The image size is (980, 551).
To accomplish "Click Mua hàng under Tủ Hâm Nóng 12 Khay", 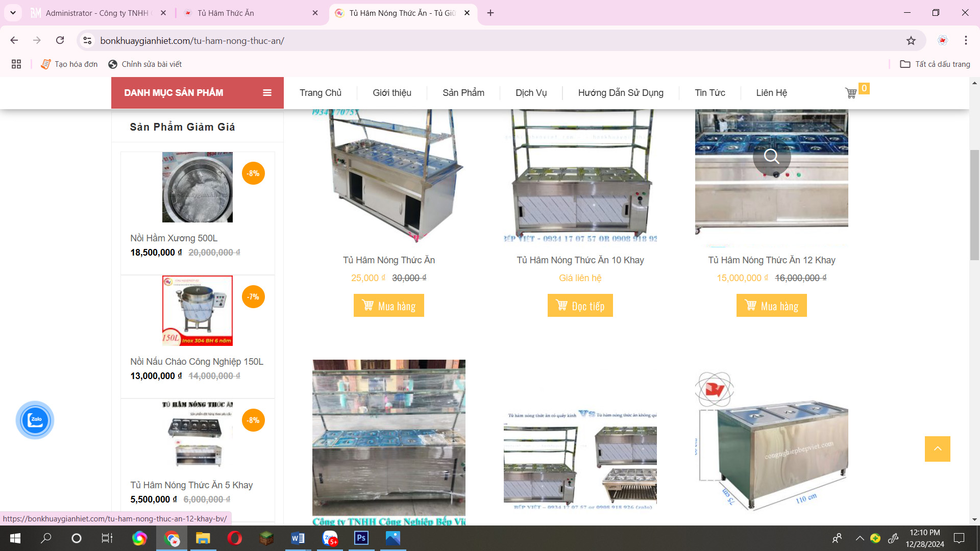I will click(772, 306).
